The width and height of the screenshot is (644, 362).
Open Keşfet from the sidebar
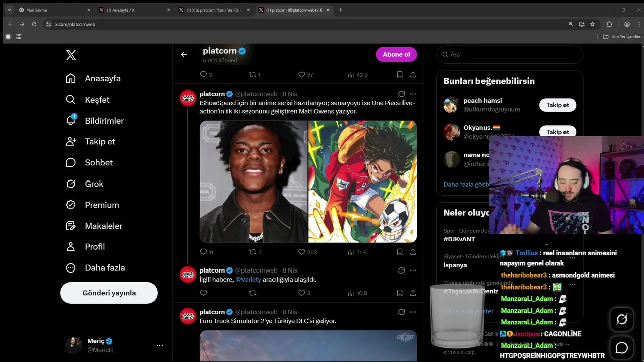(88, 100)
